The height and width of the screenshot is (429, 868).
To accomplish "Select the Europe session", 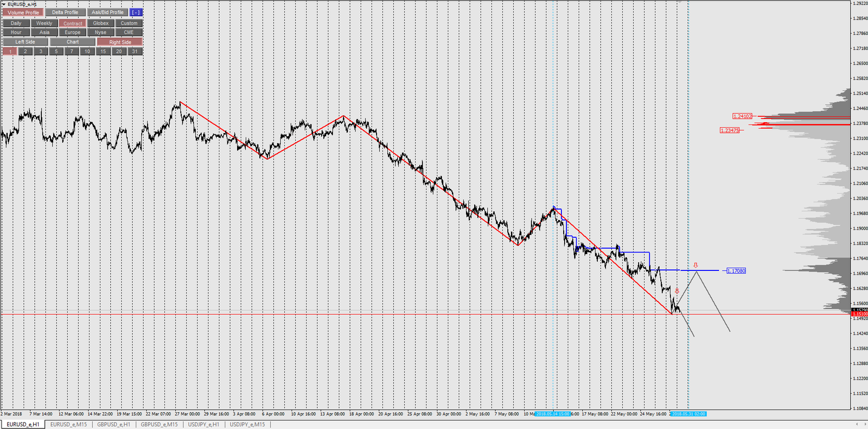I will click(73, 33).
